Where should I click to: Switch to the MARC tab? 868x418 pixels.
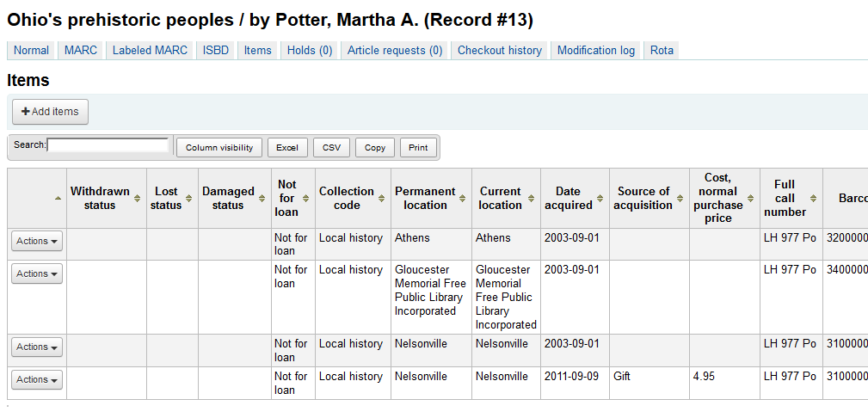(x=81, y=51)
